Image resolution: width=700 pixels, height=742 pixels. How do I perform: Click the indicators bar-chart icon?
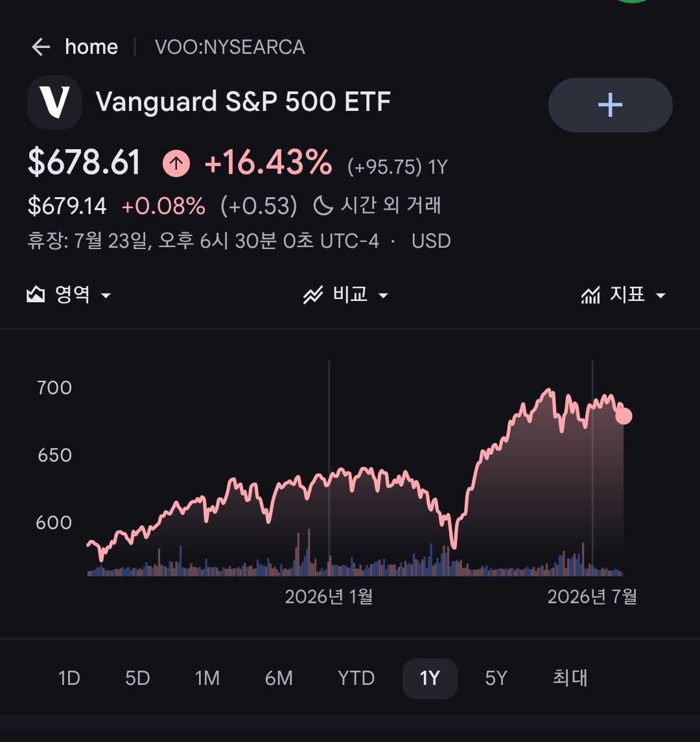pos(590,295)
